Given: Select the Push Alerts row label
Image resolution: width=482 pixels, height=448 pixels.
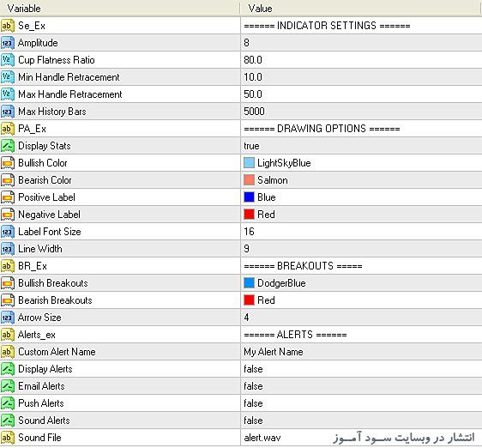Looking at the screenshot, I should click(41, 403).
